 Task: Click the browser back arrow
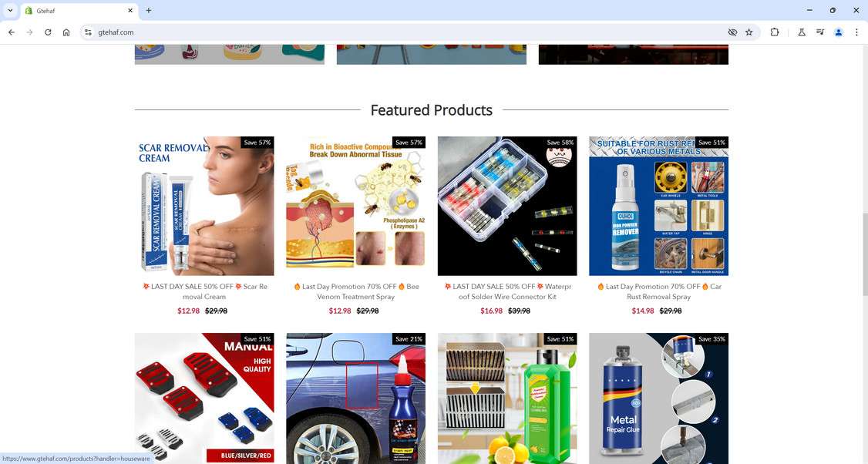pos(11,32)
